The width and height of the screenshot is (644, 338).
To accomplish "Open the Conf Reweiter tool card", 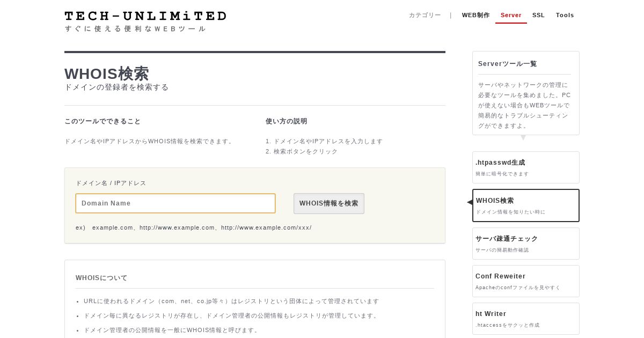I will (526, 281).
